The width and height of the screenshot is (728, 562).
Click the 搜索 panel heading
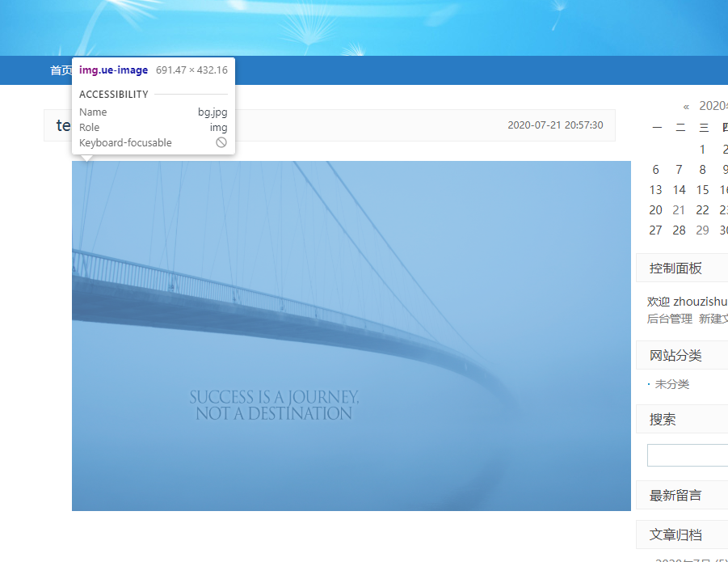coord(662,420)
